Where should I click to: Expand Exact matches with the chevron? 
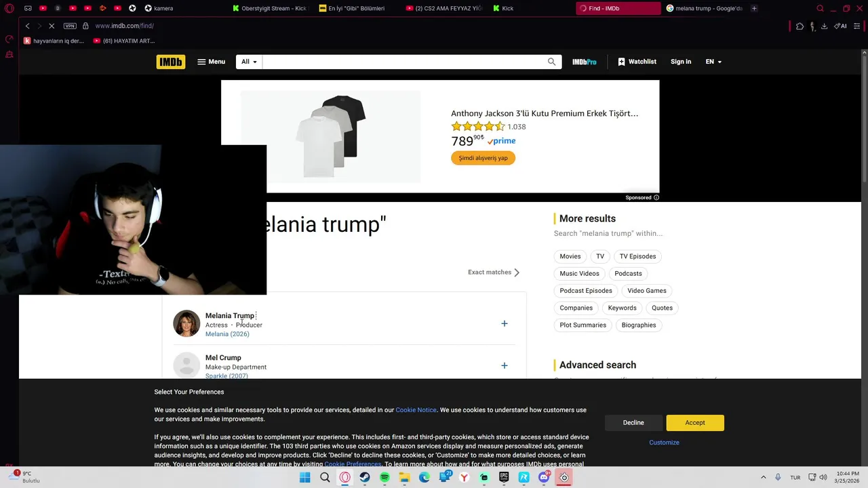[517, 272]
